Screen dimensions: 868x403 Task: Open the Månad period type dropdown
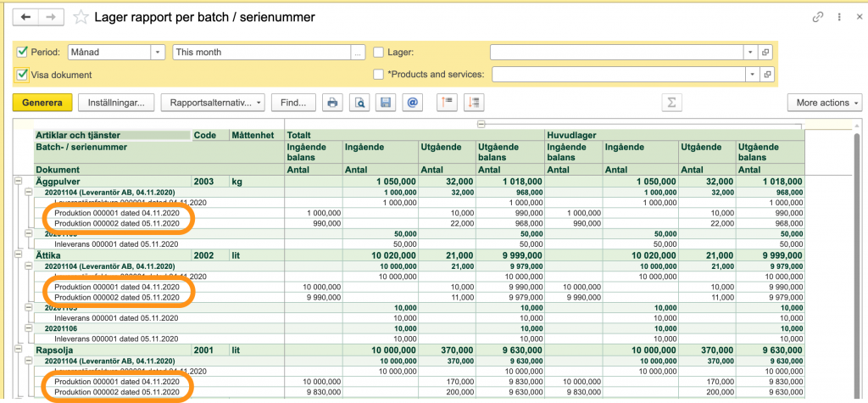[x=158, y=52]
